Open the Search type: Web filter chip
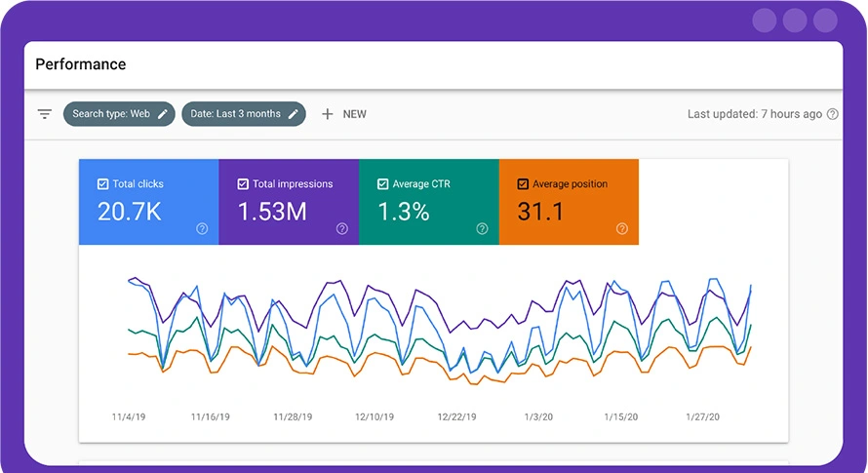 [110, 114]
